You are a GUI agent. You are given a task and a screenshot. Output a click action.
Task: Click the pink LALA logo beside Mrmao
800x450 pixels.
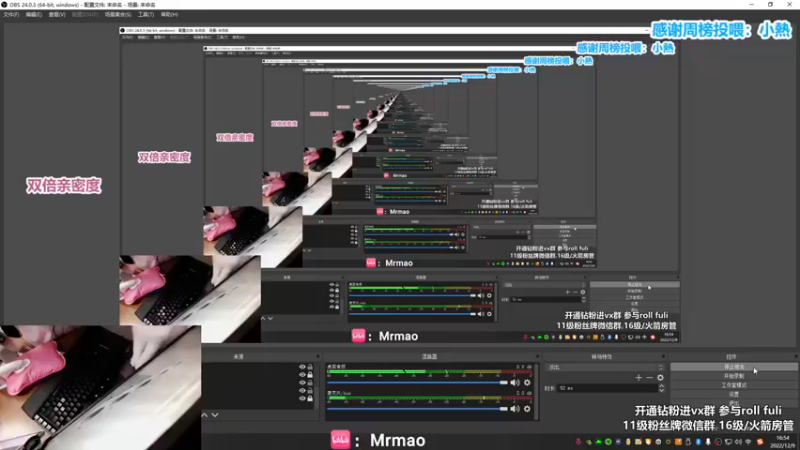click(340, 440)
